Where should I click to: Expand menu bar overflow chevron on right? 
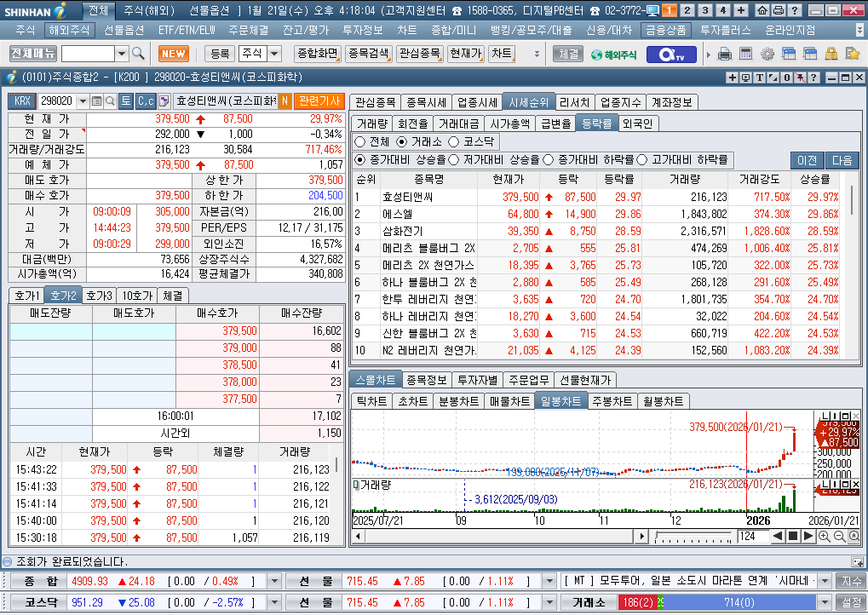click(x=859, y=30)
